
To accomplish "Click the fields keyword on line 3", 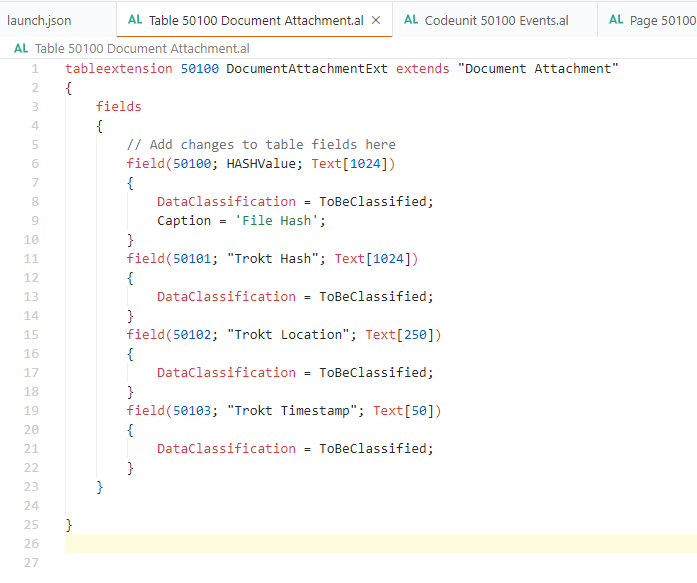I will (119, 107).
